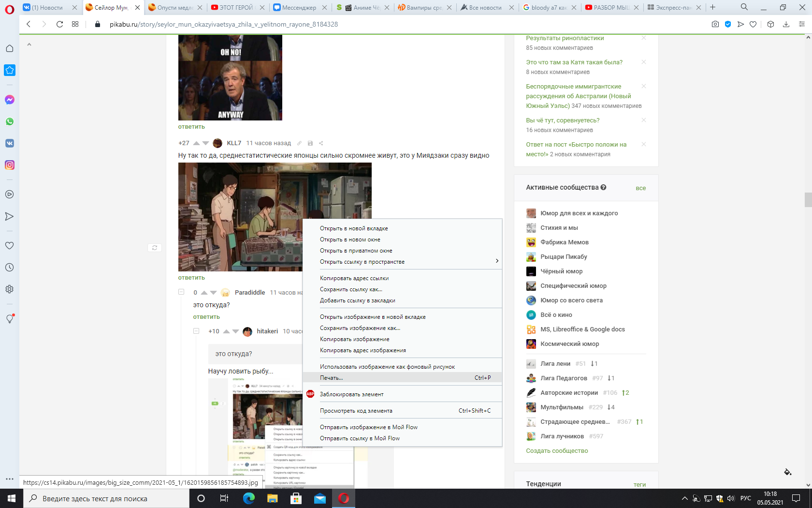The height and width of the screenshot is (508, 812).
Task: Select 'Печать...' in the context menu
Action: [402, 378]
